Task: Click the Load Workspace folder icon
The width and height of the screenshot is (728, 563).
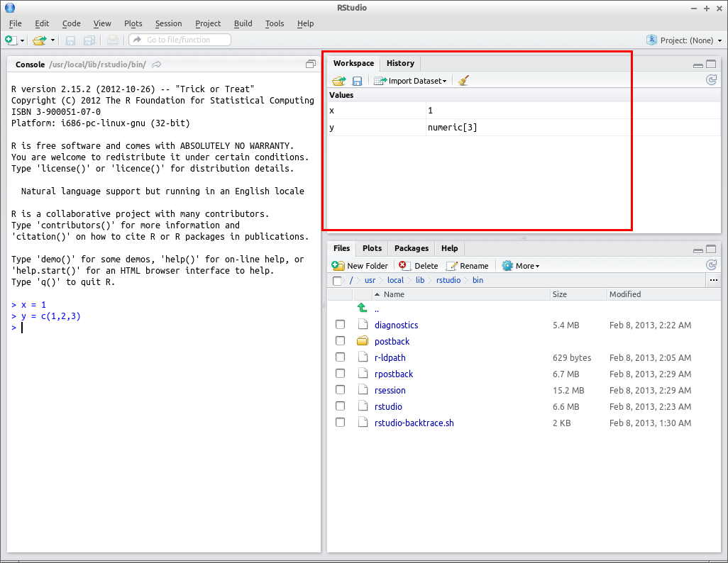Action: pyautogui.click(x=339, y=81)
